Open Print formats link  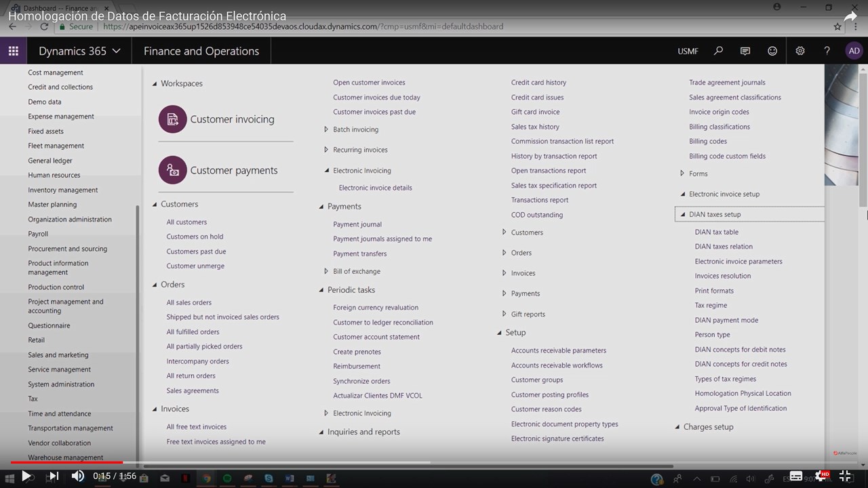[714, 291]
